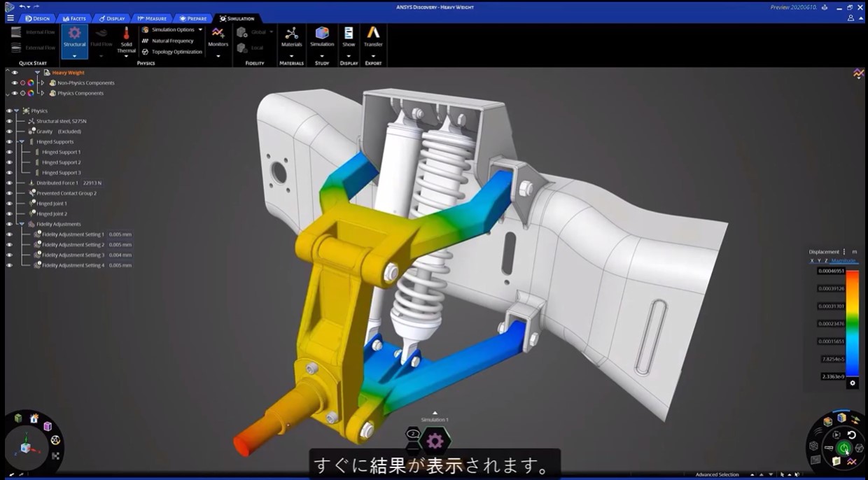The height and width of the screenshot is (480, 868).
Task: Click the Transfer export icon
Action: [373, 33]
